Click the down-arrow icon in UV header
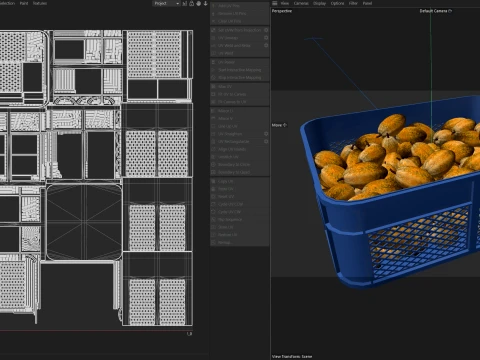 (x=206, y=3)
